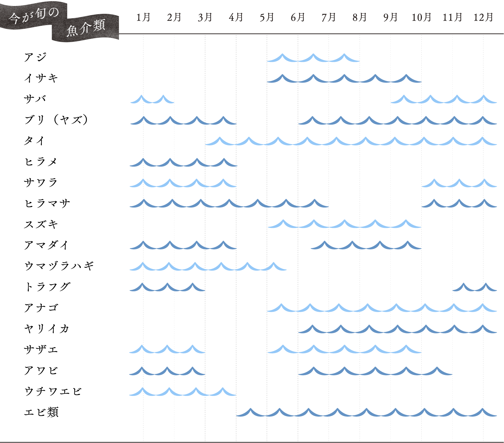504x443 pixels.
Task: Choose the 10月 month header
Action: (421, 17)
